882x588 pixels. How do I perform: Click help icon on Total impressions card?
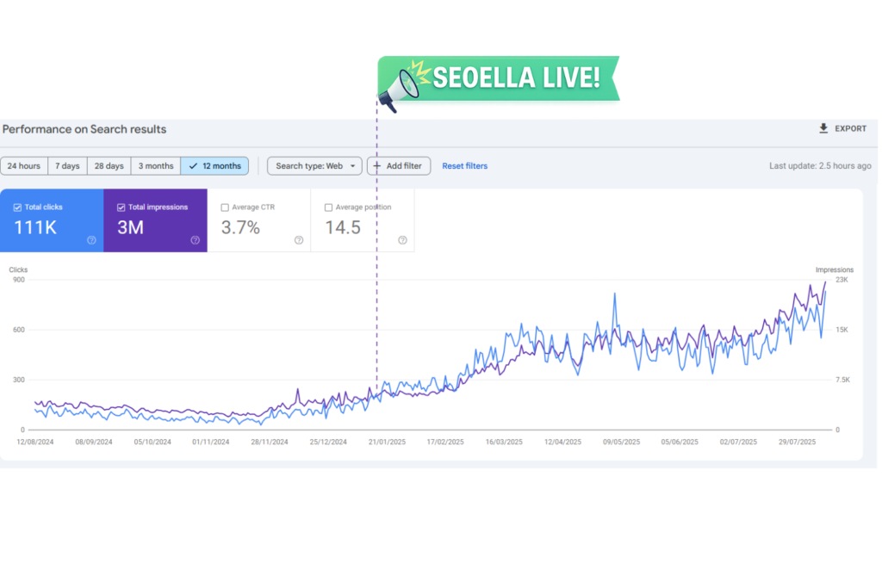coord(195,240)
